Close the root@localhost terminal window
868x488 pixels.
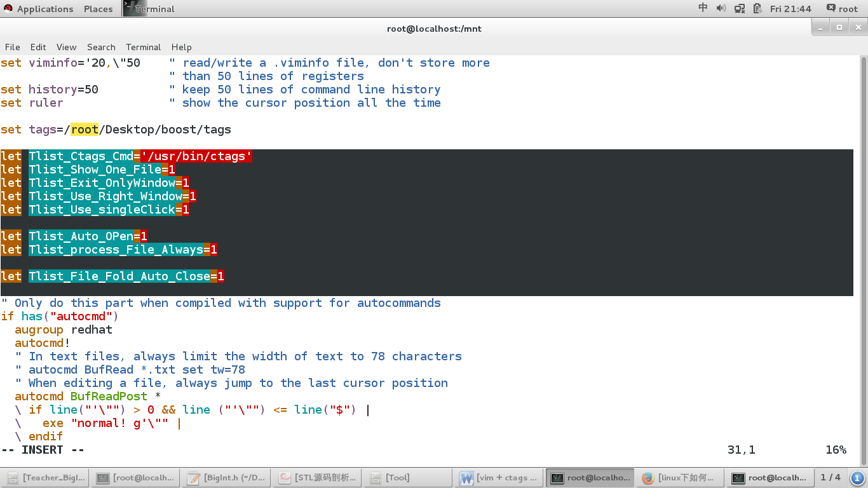(857, 27)
